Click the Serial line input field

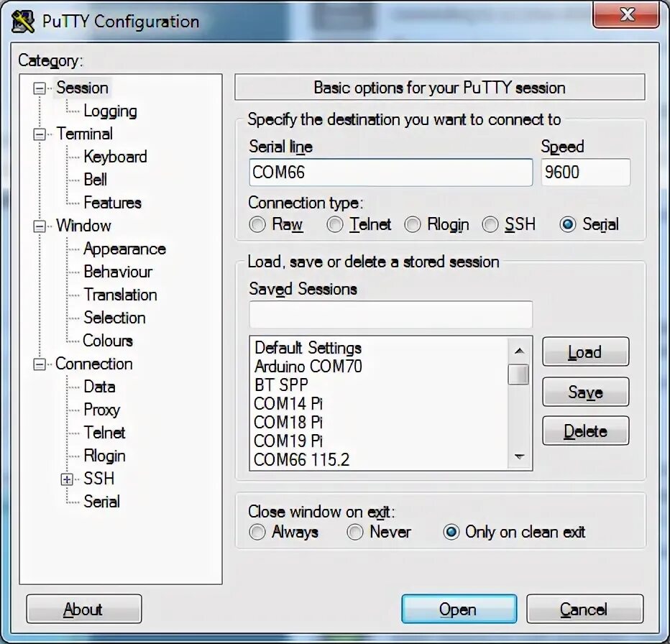[x=390, y=172]
